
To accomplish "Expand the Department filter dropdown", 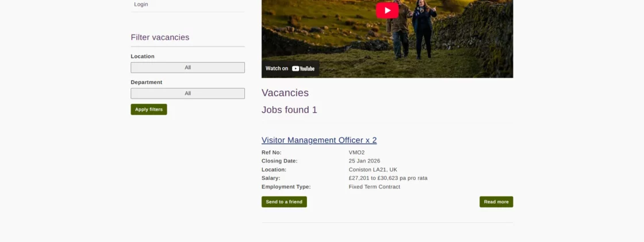I will click(187, 93).
